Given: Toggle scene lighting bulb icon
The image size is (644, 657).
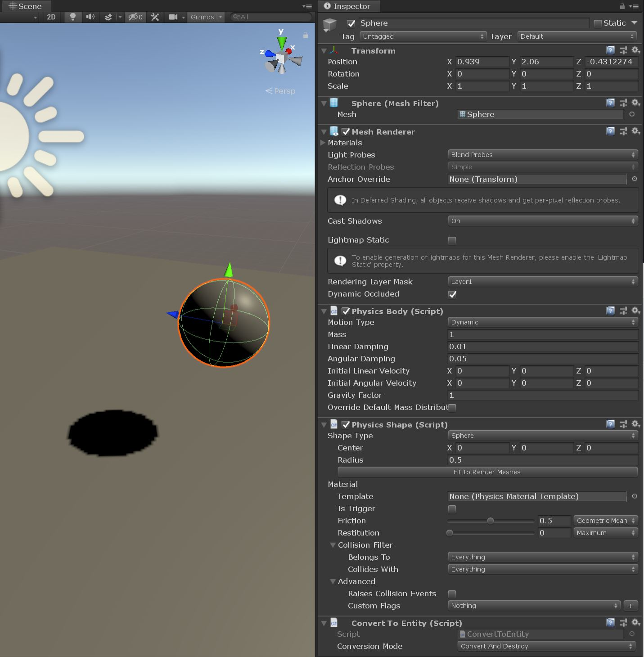Looking at the screenshot, I should (72, 17).
